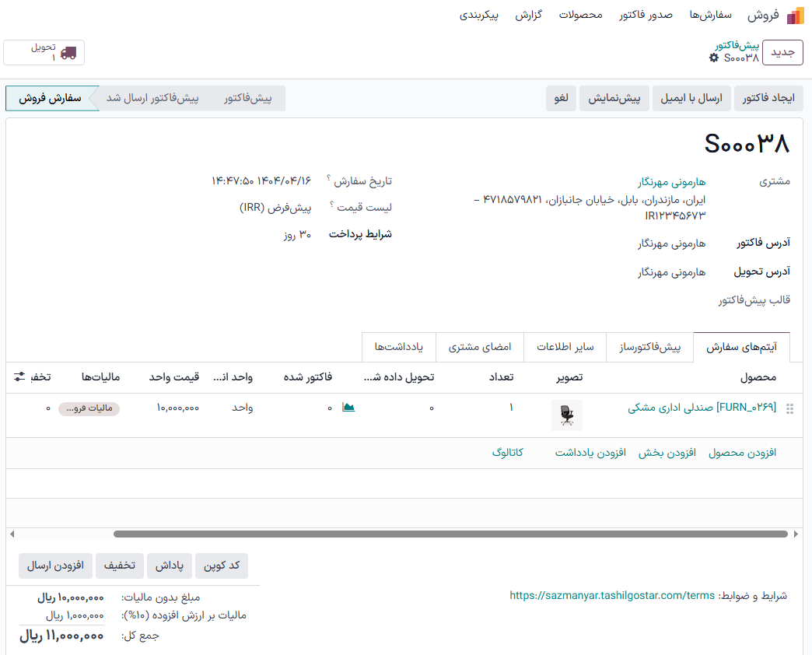The width and height of the screenshot is (812, 655).
Task: Open the گزارش menu in the top bar
Action: (530, 14)
